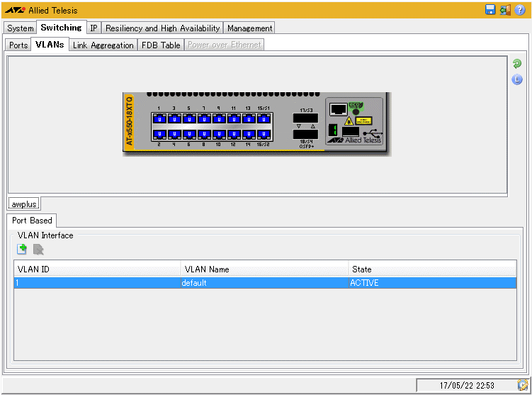Click the clock icon in status bar
532x395 pixels.
tap(523, 385)
